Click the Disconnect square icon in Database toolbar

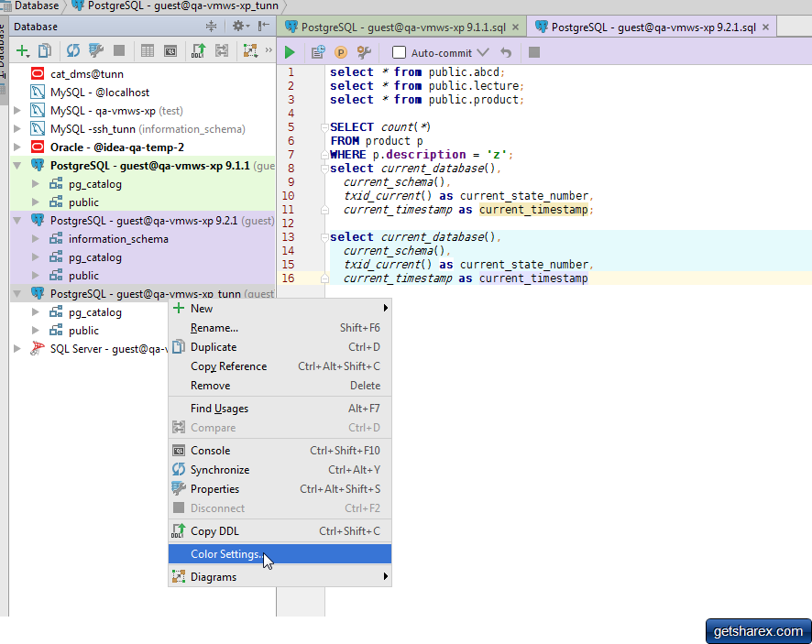pos(119,50)
